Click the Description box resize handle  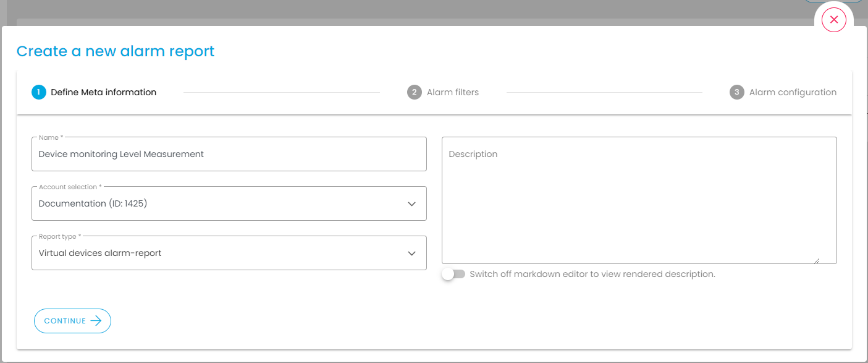(x=833, y=260)
